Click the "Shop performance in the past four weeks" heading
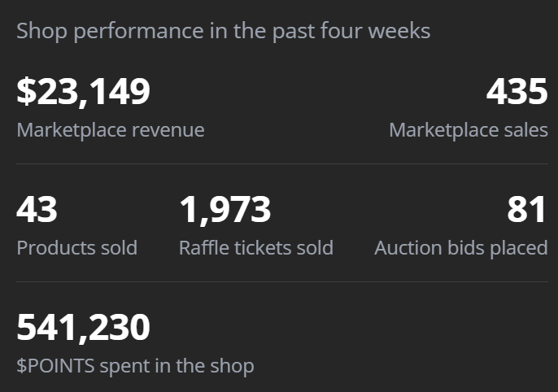The image size is (558, 392). tap(223, 32)
